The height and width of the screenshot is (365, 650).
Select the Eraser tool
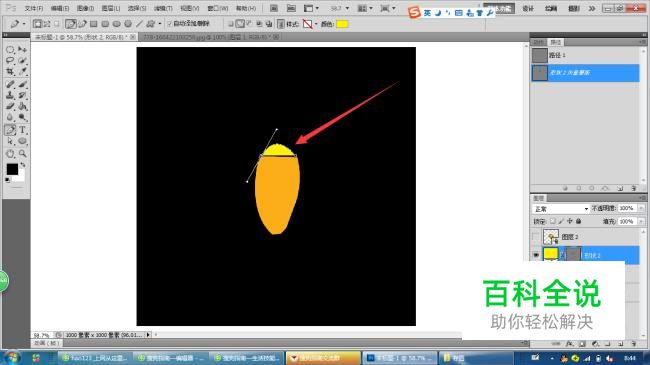[10, 107]
